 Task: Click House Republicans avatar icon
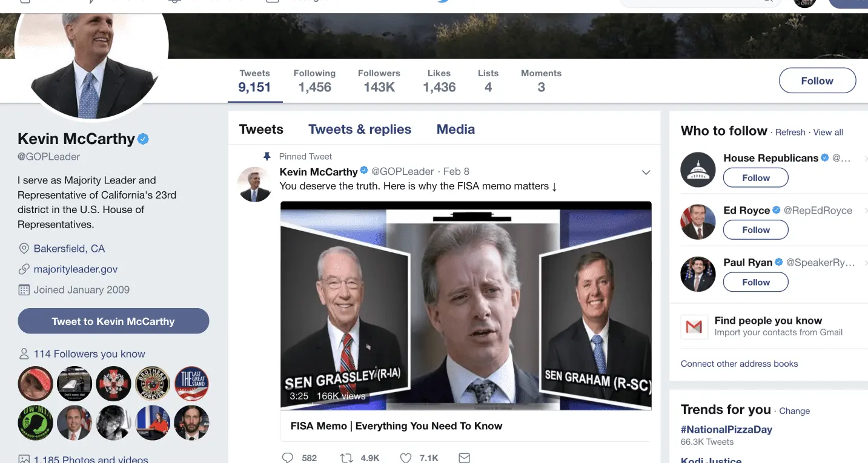(x=698, y=169)
